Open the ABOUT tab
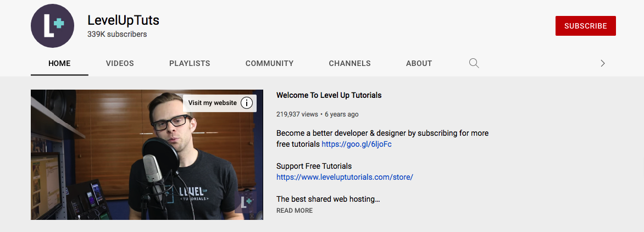644x232 pixels. [419, 63]
